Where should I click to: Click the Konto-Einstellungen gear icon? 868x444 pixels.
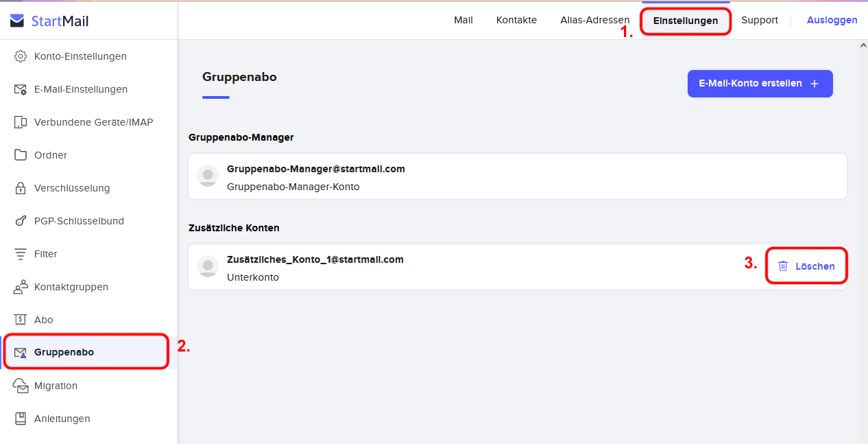(21, 56)
